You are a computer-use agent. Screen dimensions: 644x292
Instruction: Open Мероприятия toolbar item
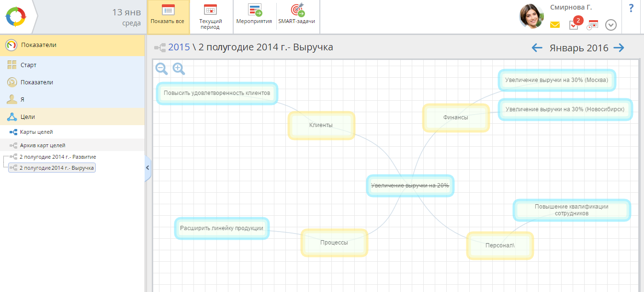coord(254,17)
